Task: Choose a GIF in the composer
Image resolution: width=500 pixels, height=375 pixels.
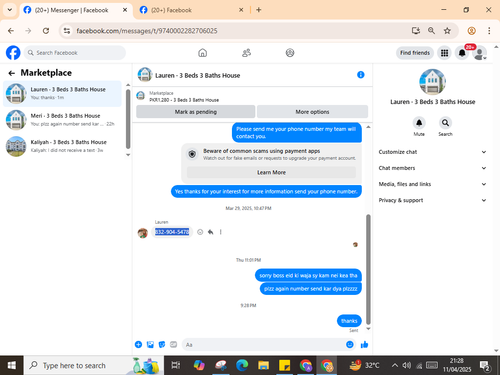Action: point(174,344)
